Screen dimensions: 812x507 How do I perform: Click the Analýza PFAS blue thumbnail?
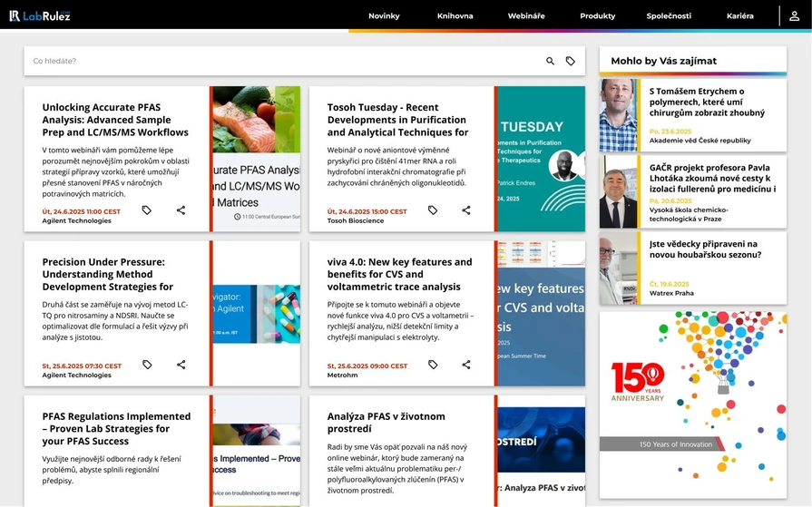tap(541, 451)
